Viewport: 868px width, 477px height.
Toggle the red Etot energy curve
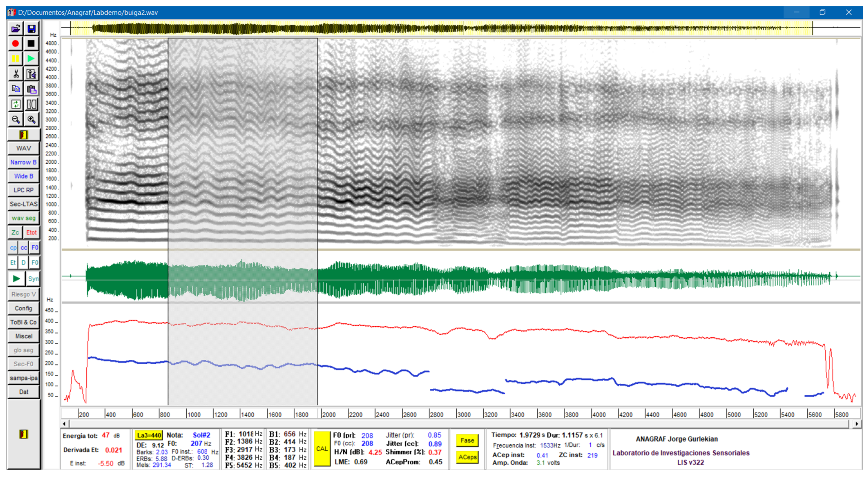click(31, 233)
